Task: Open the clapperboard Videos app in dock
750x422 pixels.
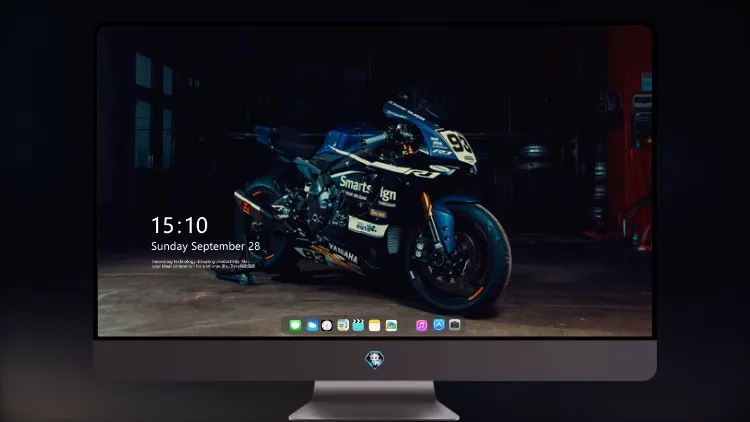Action: click(358, 325)
